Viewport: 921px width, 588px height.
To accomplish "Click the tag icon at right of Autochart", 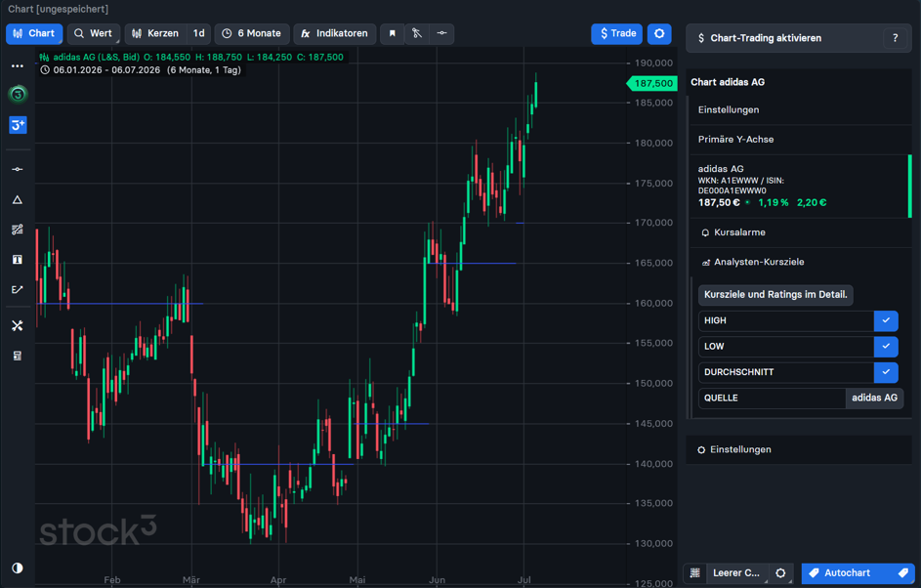I will [x=902, y=573].
